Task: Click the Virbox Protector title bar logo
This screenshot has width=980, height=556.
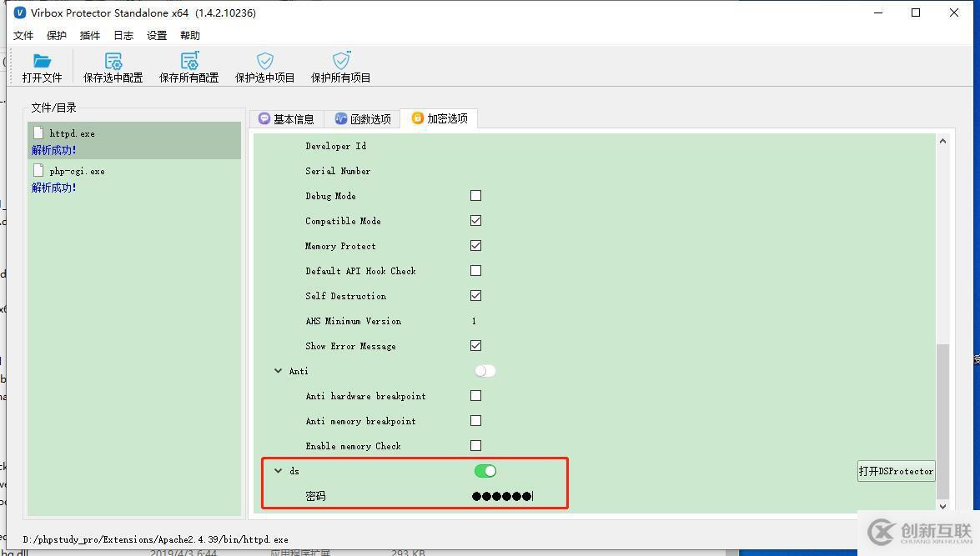Action: point(19,13)
